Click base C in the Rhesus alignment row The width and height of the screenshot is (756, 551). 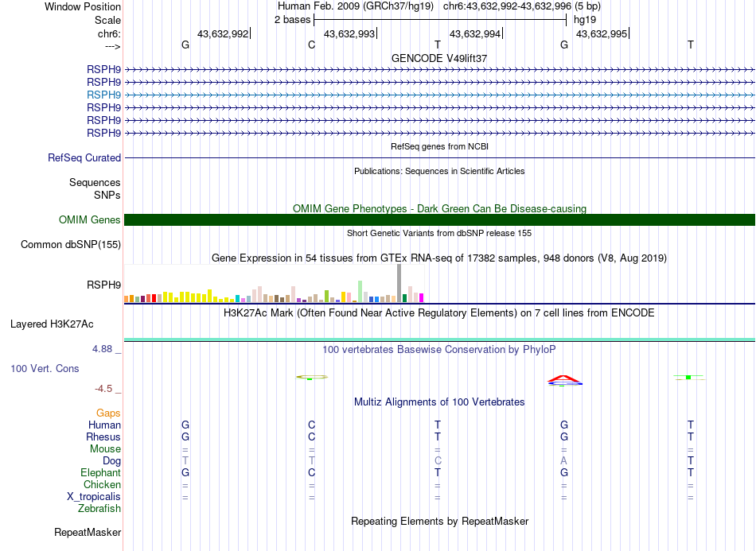click(x=311, y=437)
